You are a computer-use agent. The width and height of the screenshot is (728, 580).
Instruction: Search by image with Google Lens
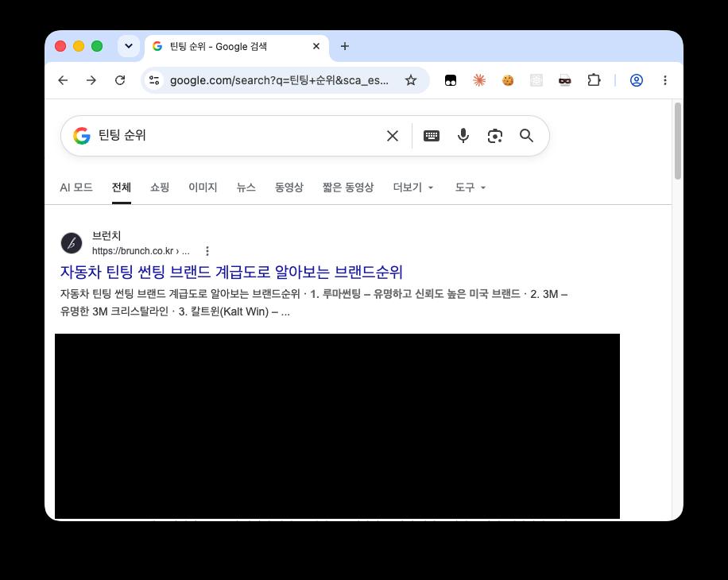[495, 136]
